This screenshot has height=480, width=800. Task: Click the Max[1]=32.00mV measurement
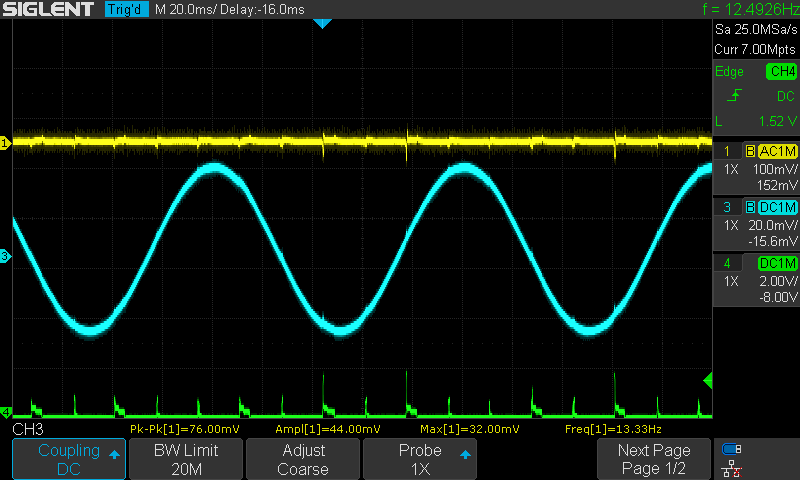470,429
